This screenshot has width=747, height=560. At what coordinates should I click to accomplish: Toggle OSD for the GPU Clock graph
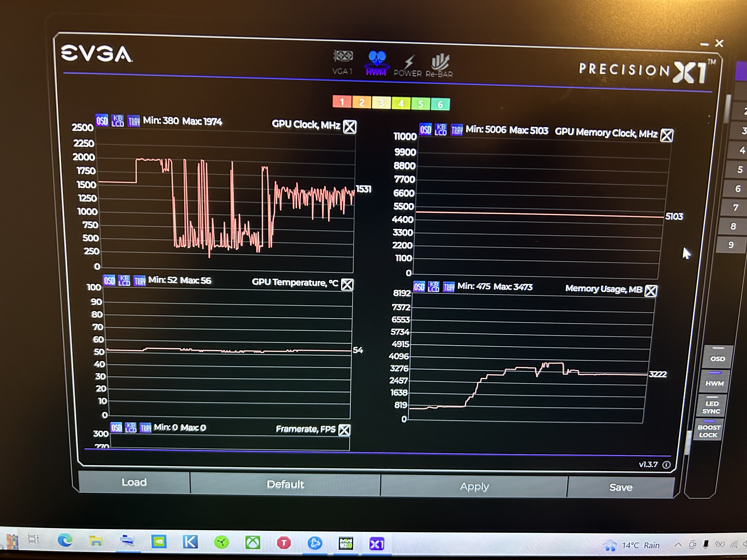[102, 120]
